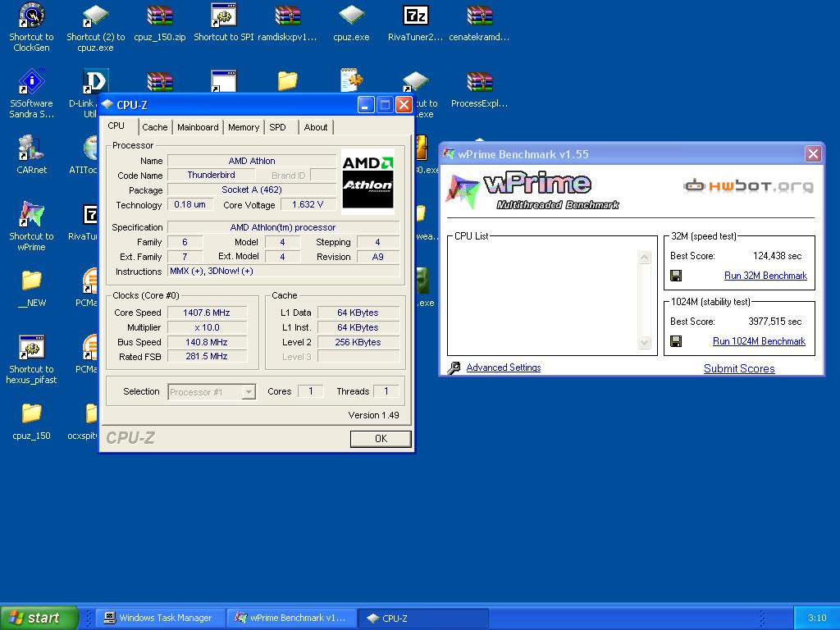Expand the Processor #1 selection dropdown
Image resolution: width=840 pixels, height=630 pixels.
pos(249,392)
